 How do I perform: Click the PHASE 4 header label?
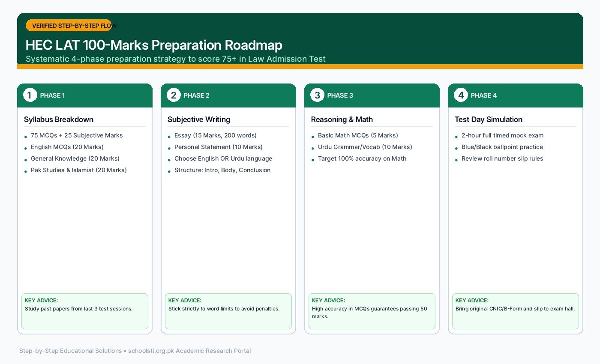pos(483,95)
